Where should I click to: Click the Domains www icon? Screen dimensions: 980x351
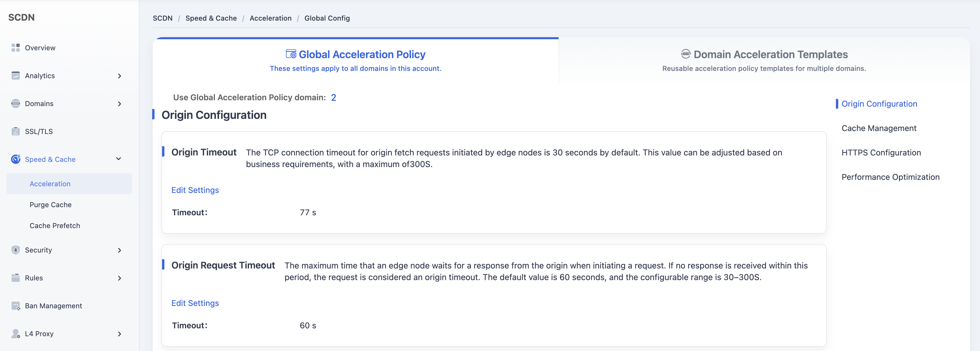[x=16, y=103]
